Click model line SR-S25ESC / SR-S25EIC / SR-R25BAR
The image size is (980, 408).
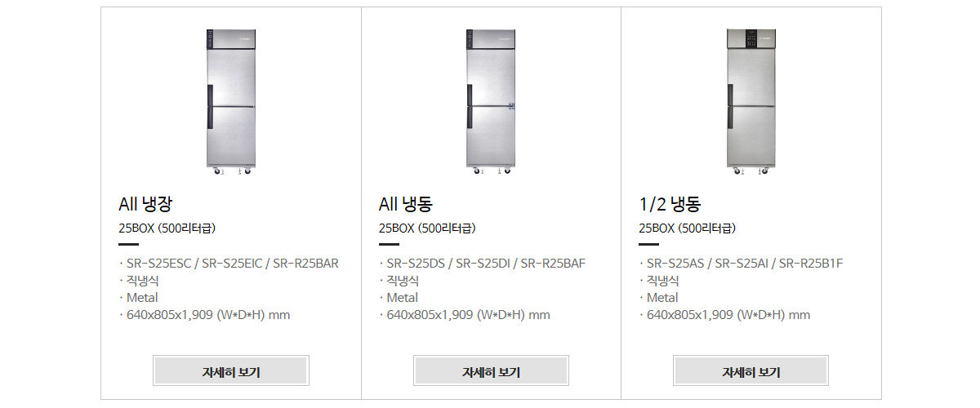tap(232, 264)
